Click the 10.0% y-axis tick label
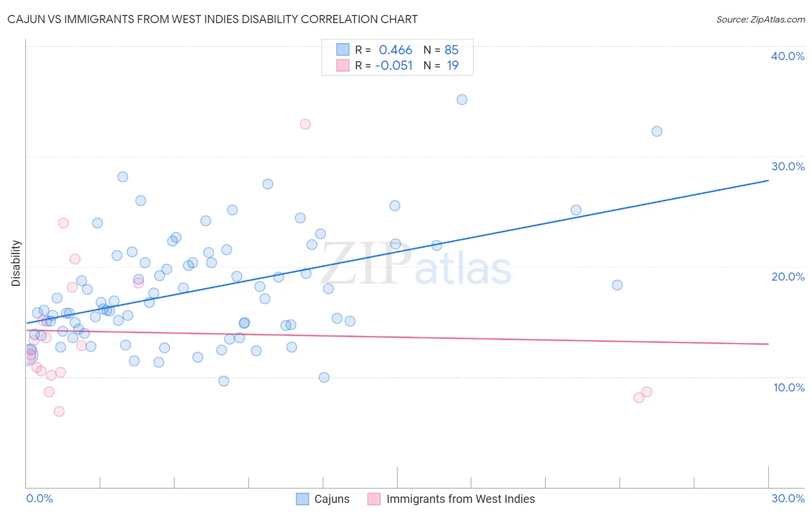 coord(789,387)
